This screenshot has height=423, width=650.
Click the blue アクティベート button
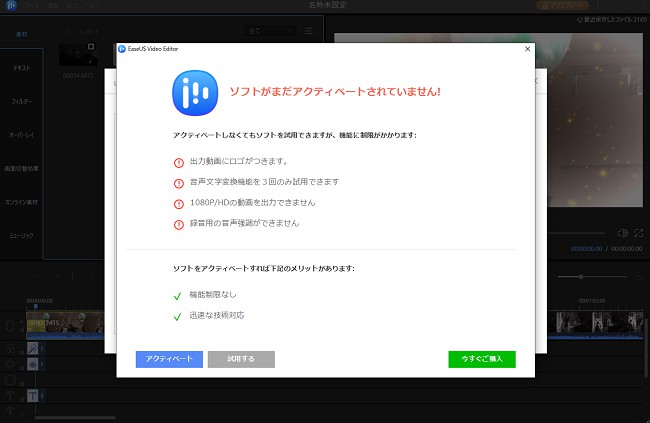click(x=169, y=359)
